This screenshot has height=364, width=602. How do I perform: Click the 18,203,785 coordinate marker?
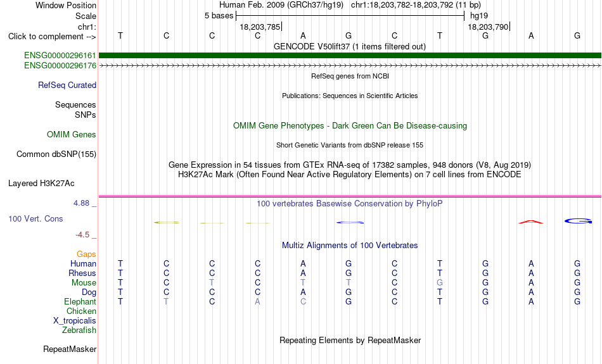click(x=260, y=27)
